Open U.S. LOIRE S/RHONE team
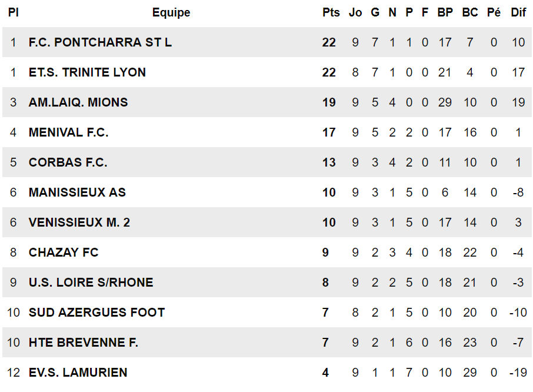The width and height of the screenshot is (533, 392). 91,283
